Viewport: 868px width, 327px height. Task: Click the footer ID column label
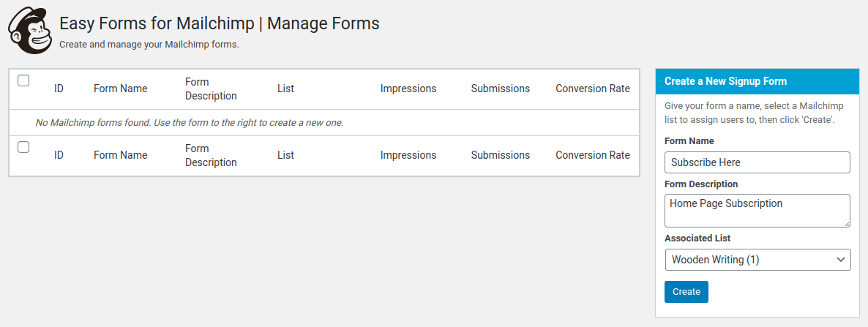[x=59, y=155]
